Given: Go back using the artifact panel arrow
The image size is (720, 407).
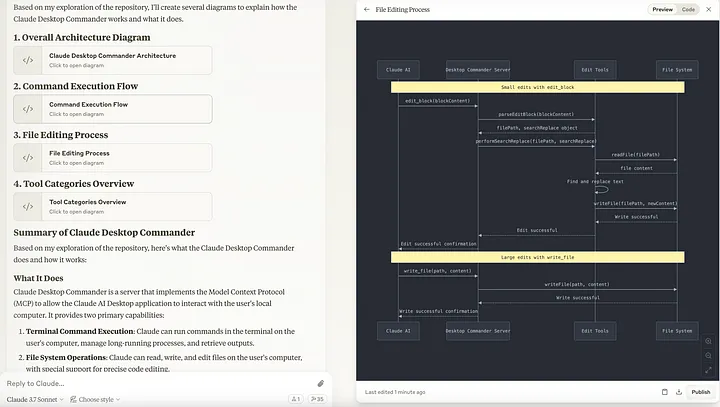Looking at the screenshot, I should pyautogui.click(x=366, y=9).
